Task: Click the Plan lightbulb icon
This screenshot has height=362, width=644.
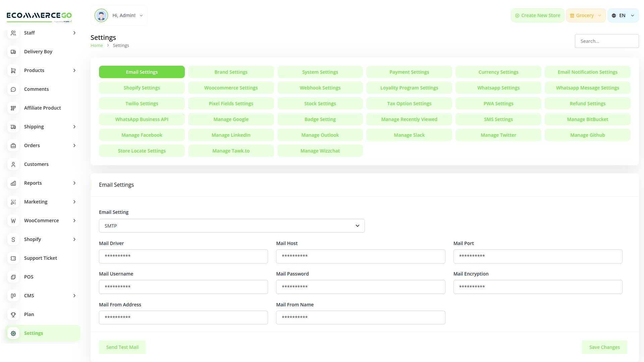Action: click(13, 314)
